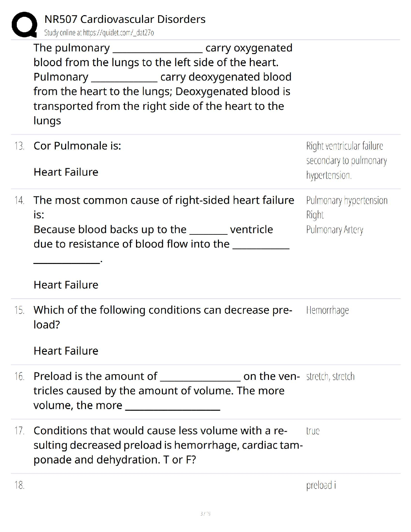
Task: Click the answer 'Right ventricular failure'
Action: click(x=344, y=146)
